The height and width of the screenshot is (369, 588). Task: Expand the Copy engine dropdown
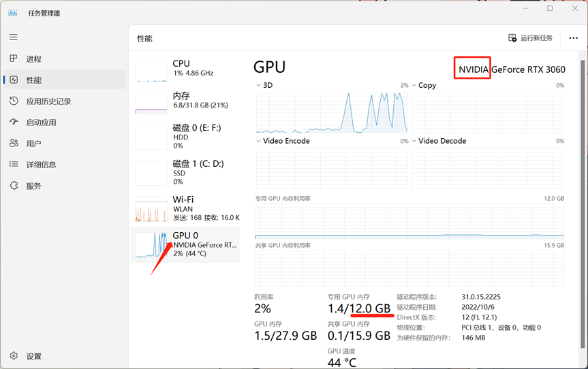(414, 85)
